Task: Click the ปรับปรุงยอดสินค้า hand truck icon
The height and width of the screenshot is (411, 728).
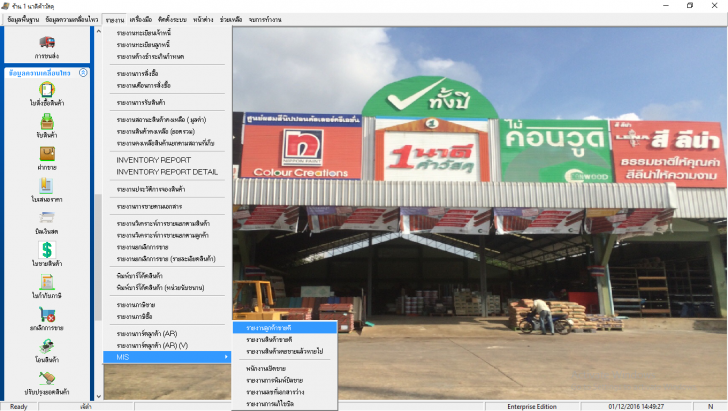Action: [47, 378]
